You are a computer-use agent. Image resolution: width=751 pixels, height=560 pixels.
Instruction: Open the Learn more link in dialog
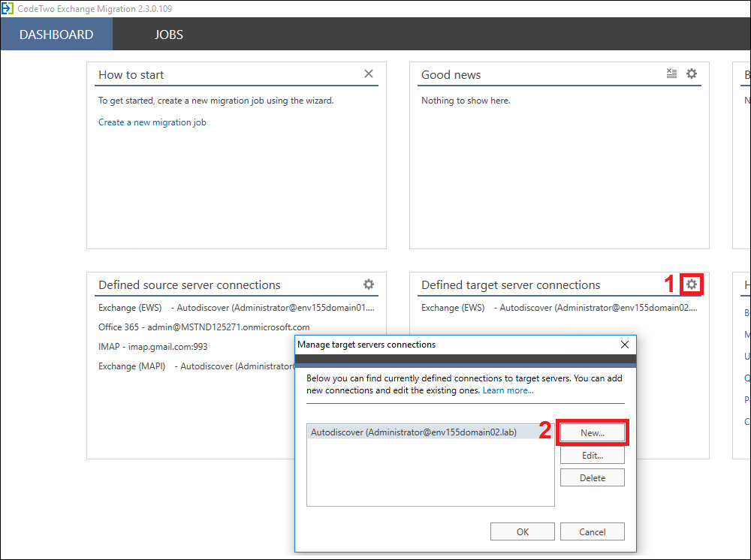508,390
